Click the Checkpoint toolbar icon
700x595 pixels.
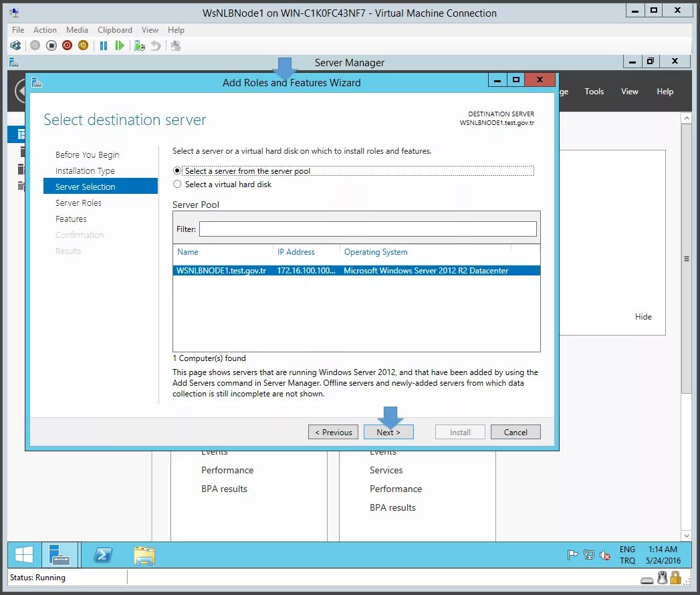point(140,45)
